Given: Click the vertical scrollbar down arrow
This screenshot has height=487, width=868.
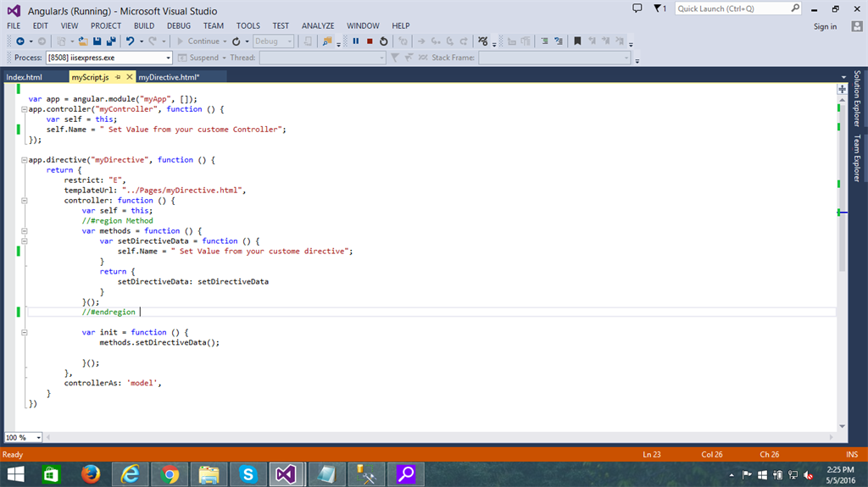Looking at the screenshot, I should [x=842, y=427].
